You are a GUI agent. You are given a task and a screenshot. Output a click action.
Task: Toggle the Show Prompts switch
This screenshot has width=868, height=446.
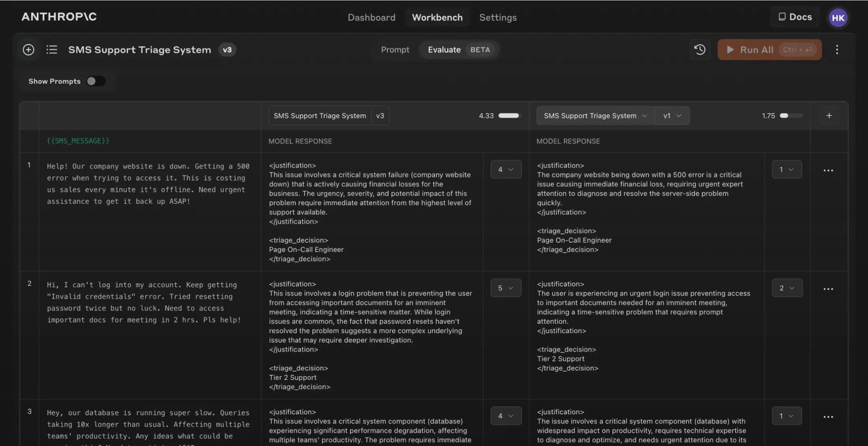tap(96, 81)
